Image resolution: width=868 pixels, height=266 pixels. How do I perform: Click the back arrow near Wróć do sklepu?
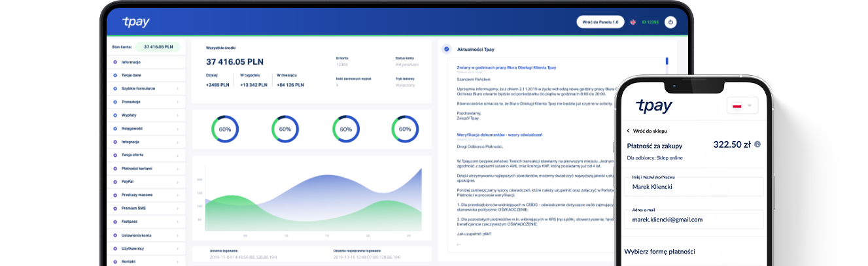coord(629,131)
